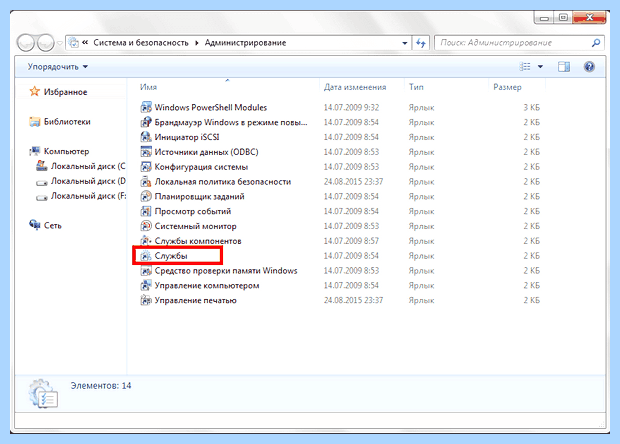Go to Система и безопасность breadcrumb

(141, 43)
